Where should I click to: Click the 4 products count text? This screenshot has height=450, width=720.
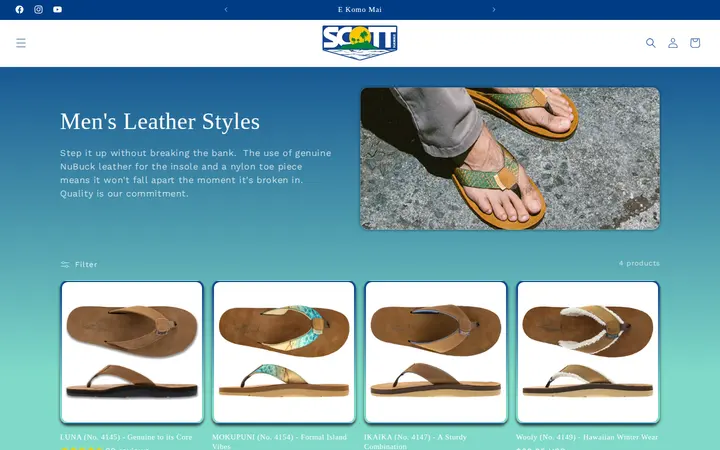639,263
